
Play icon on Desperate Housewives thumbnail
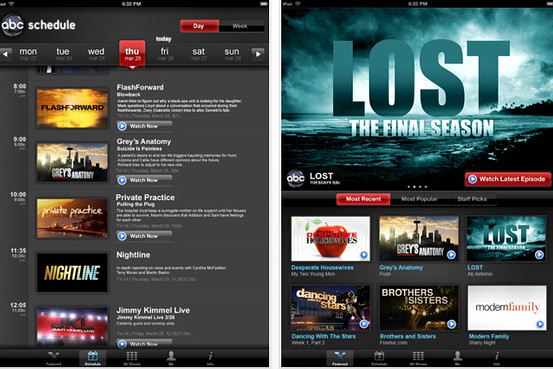pos(364,255)
